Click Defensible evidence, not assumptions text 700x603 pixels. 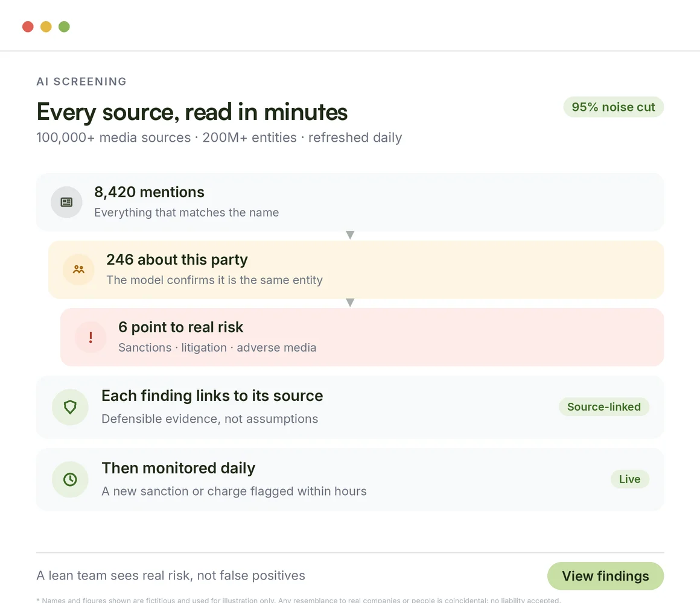[x=210, y=419]
